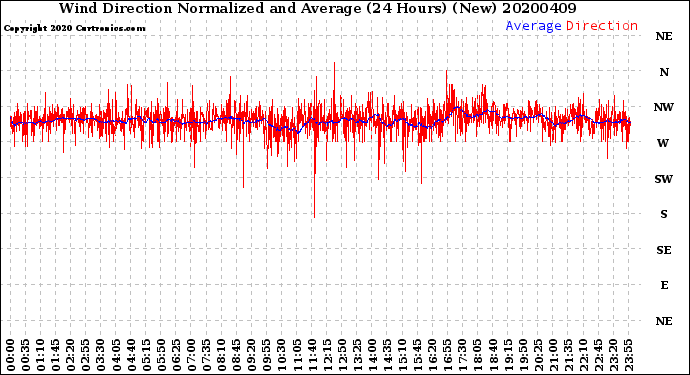Click the 00:35 time axis label
Viewport: 690px width, 375px height.
click(x=26, y=355)
